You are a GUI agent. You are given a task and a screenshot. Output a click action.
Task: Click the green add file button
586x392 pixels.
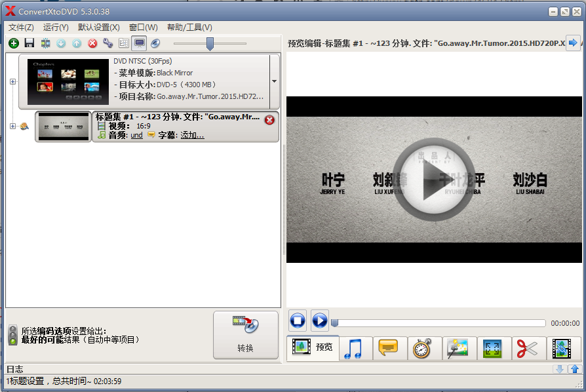click(x=14, y=43)
